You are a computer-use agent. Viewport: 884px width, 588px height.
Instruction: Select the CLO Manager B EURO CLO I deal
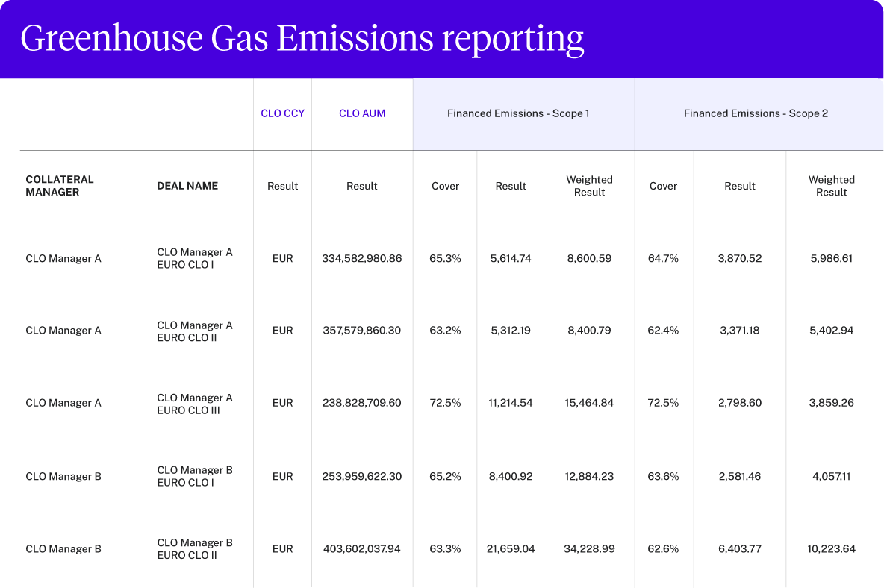tap(195, 476)
